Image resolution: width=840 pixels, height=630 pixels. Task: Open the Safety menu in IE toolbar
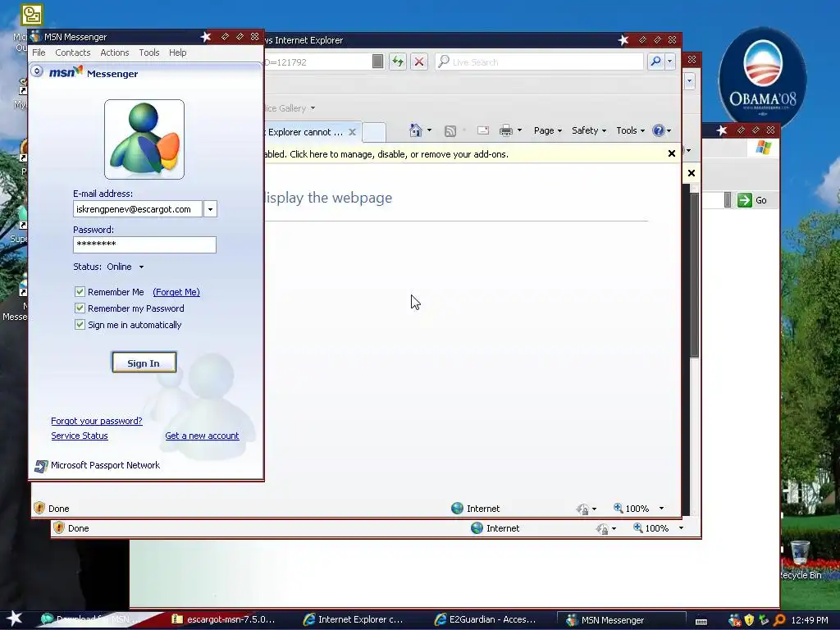tap(589, 130)
